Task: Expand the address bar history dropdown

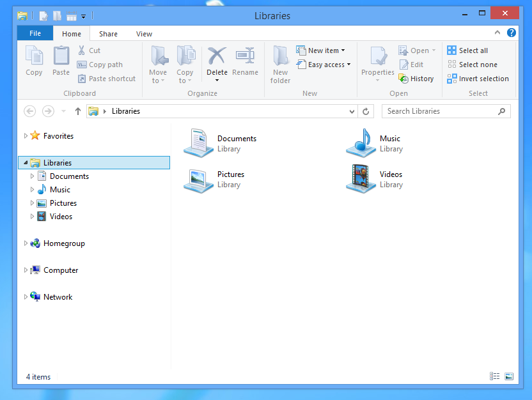Action: [x=352, y=112]
